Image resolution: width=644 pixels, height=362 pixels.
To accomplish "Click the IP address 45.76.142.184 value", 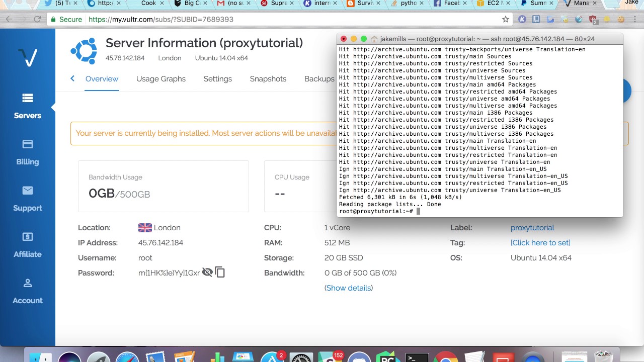I will [x=160, y=243].
